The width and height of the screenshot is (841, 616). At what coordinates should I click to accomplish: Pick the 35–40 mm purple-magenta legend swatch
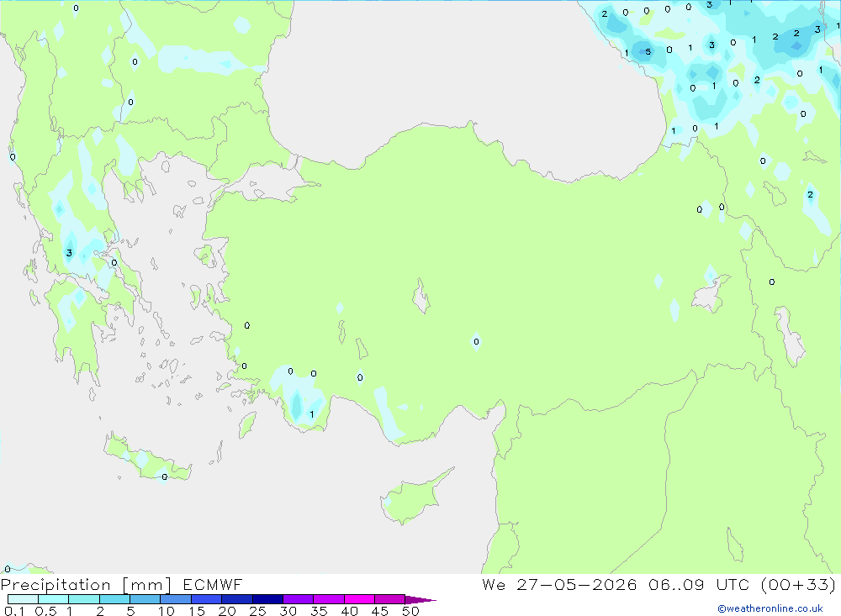pyautogui.click(x=328, y=599)
